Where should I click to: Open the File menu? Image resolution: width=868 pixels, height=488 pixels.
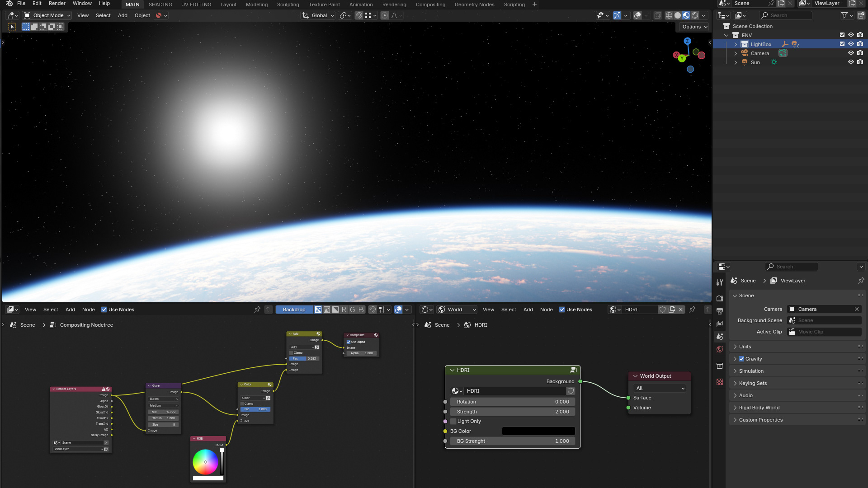[x=21, y=3]
